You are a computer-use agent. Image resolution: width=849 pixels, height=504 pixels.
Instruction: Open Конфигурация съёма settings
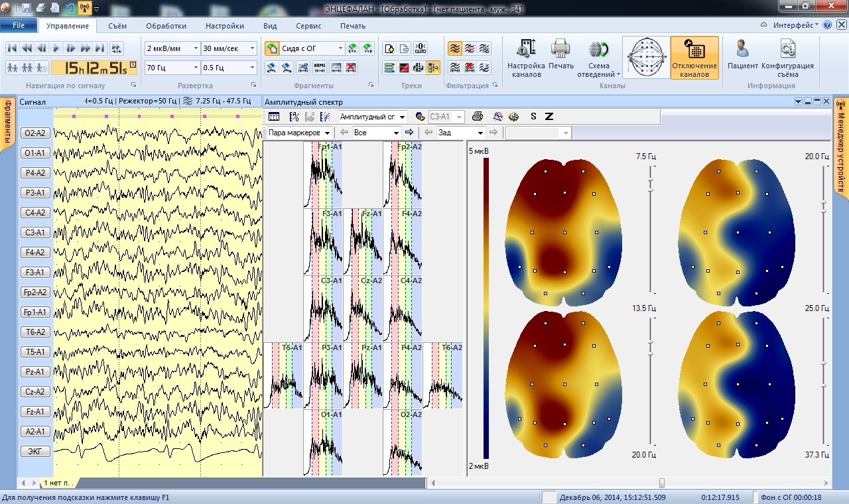(x=787, y=59)
